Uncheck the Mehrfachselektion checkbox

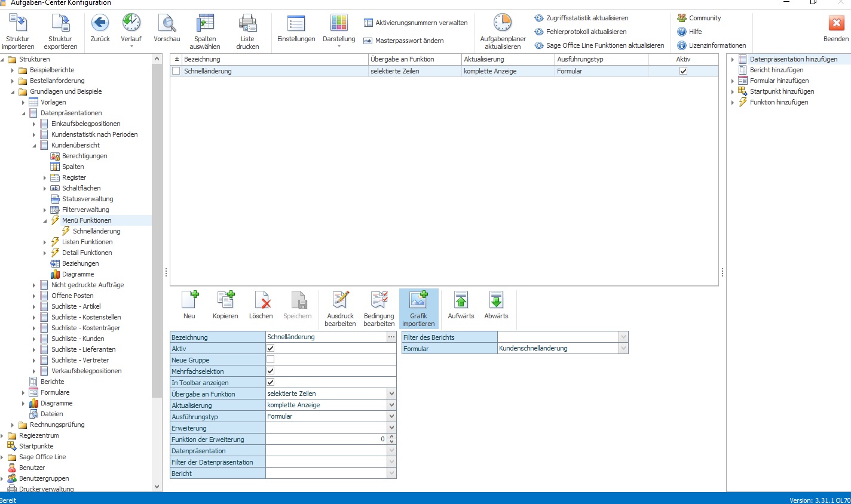(270, 371)
